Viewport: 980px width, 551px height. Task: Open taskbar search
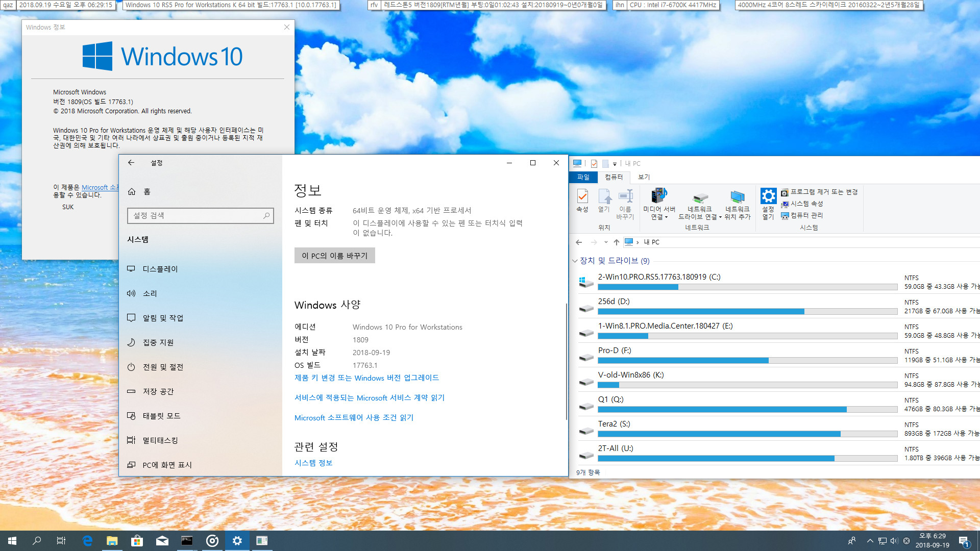click(x=37, y=541)
